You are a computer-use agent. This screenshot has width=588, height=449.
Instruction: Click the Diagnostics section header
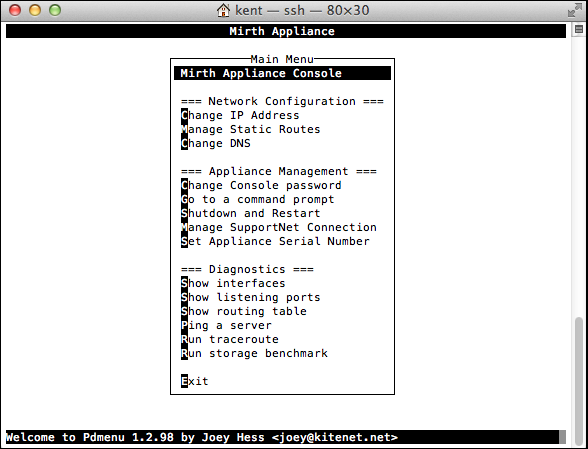247,269
